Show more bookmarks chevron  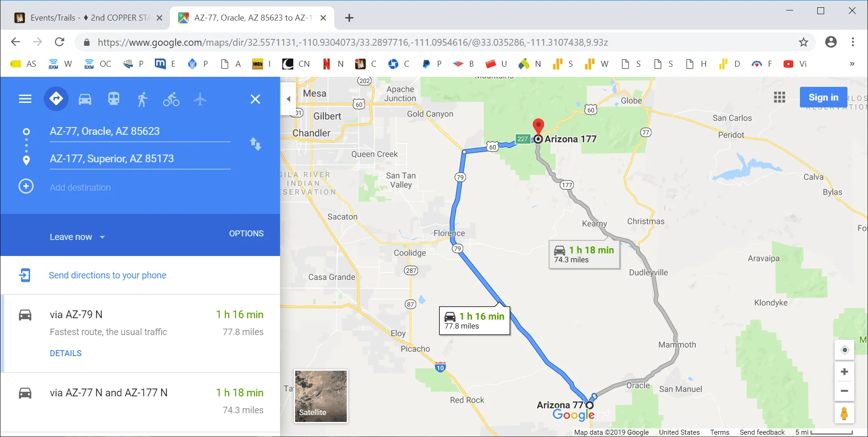pos(852,64)
